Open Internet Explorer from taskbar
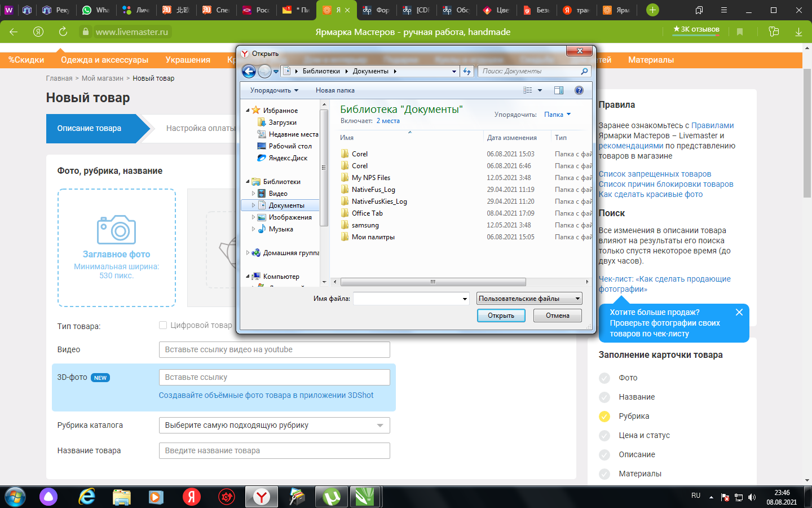 pyautogui.click(x=87, y=497)
